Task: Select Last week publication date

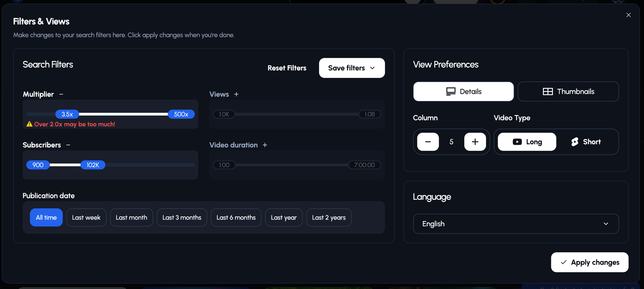Action: [86, 218]
